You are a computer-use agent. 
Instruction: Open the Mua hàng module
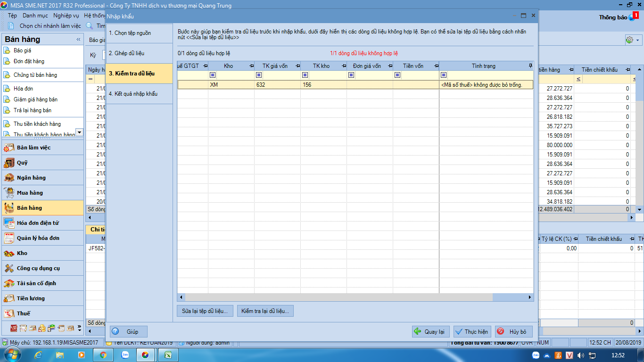[x=30, y=193]
